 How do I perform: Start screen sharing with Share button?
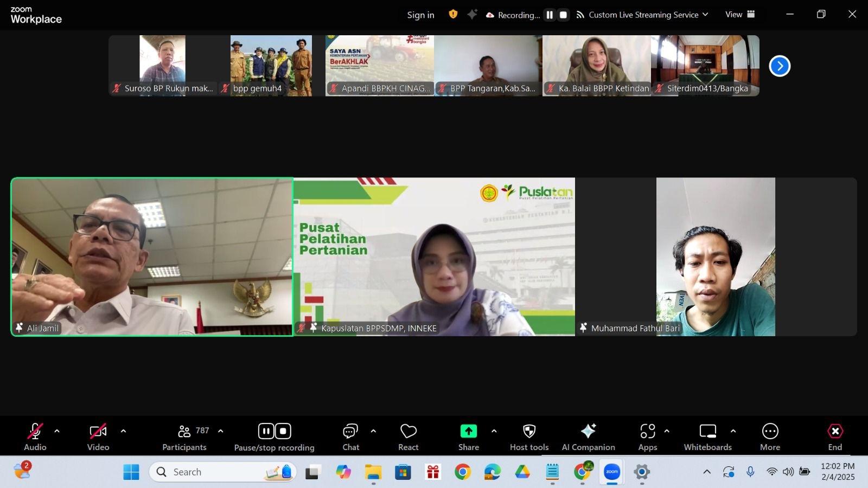click(468, 436)
